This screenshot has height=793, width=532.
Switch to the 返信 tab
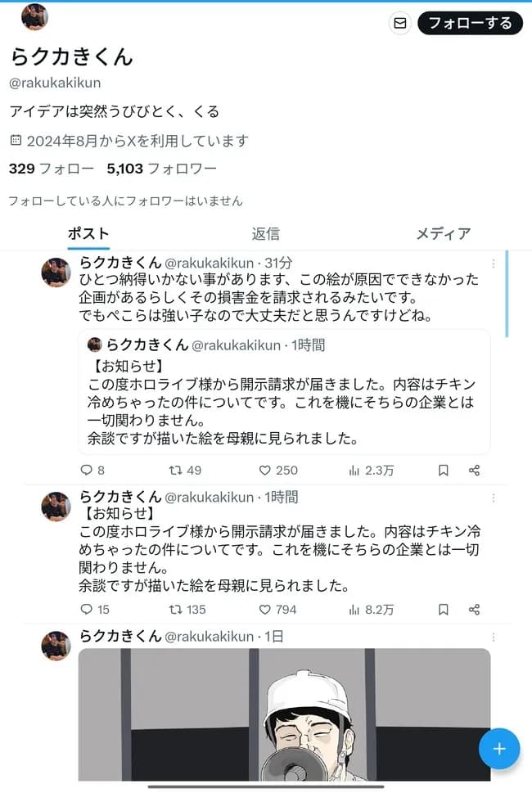point(265,234)
